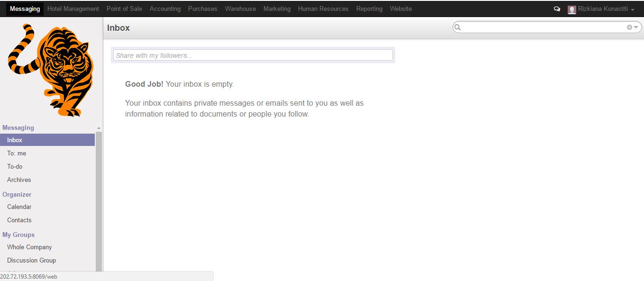Open the Accounting menu

pyautogui.click(x=165, y=9)
